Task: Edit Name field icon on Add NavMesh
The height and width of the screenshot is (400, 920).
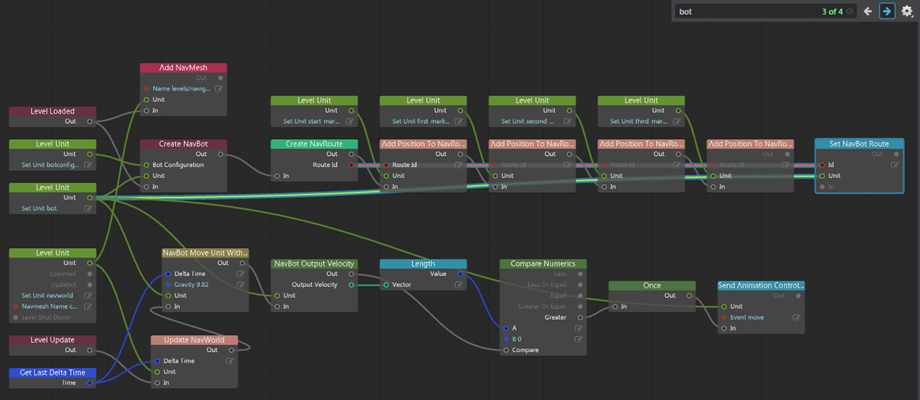Action: (x=219, y=89)
